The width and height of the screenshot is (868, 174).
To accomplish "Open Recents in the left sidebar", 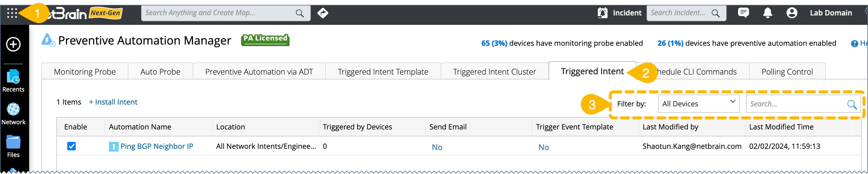I will (14, 81).
